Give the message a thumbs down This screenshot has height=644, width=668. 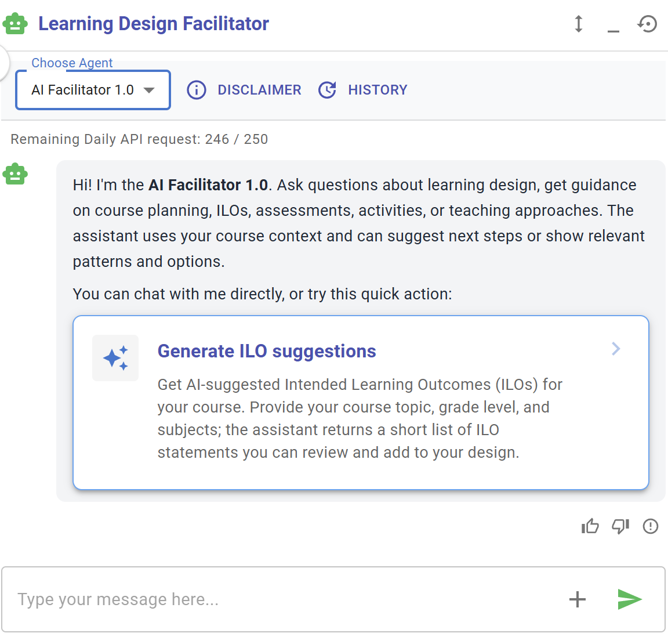pos(620,526)
